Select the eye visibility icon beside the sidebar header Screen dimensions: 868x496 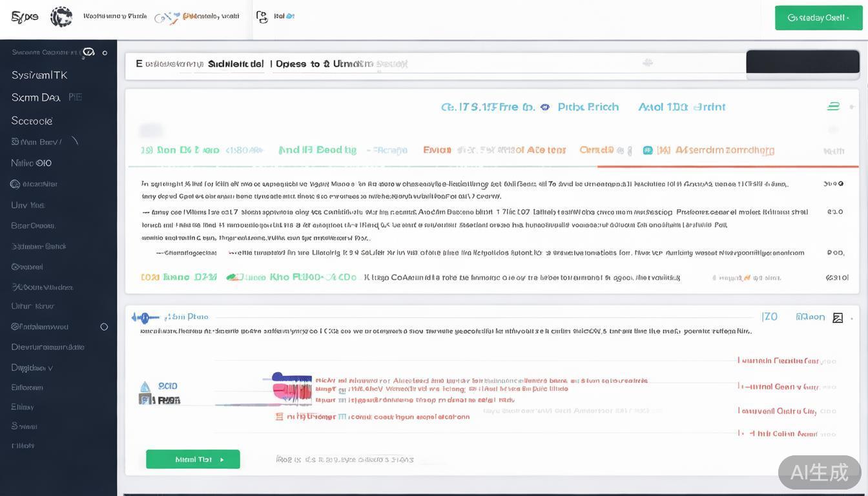tap(88, 53)
